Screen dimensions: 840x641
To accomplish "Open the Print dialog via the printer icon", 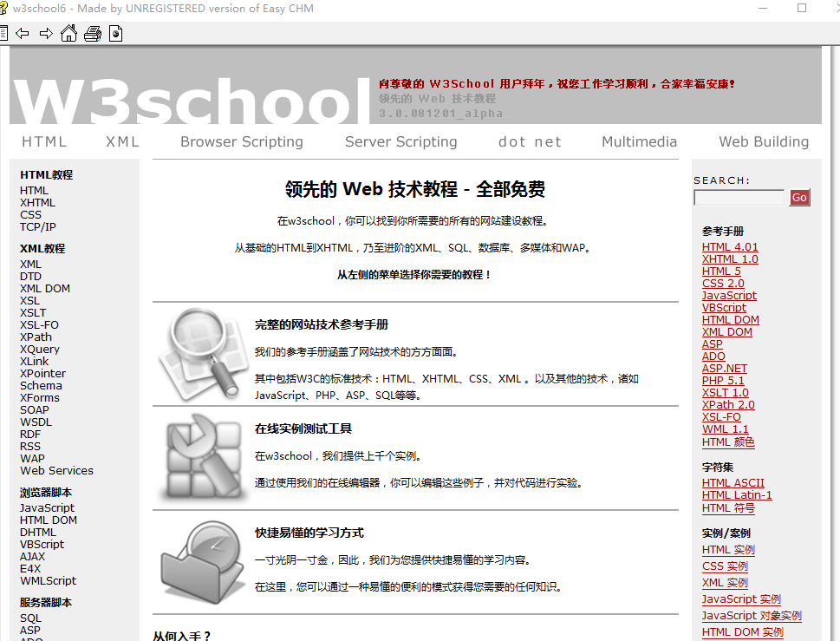I will 92,33.
